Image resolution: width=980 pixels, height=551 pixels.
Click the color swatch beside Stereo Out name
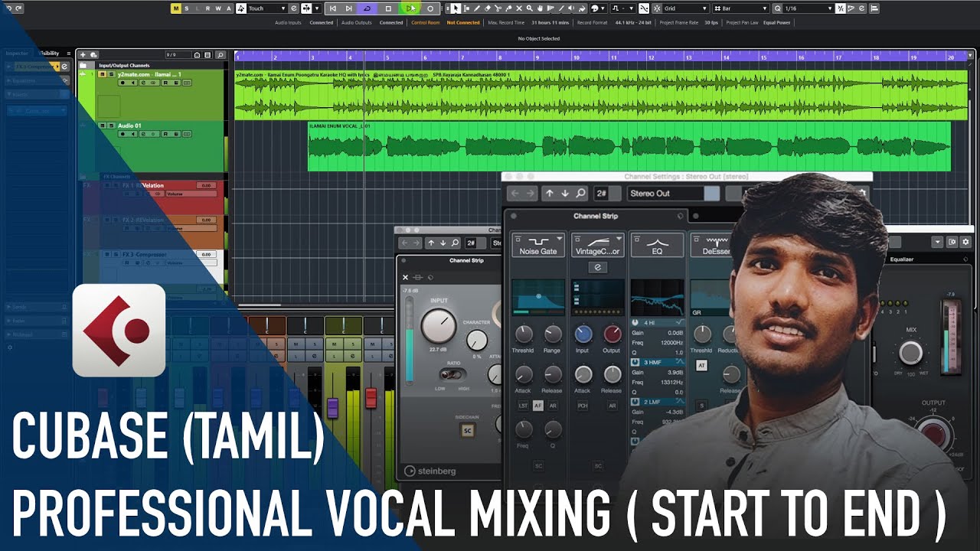pos(712,194)
